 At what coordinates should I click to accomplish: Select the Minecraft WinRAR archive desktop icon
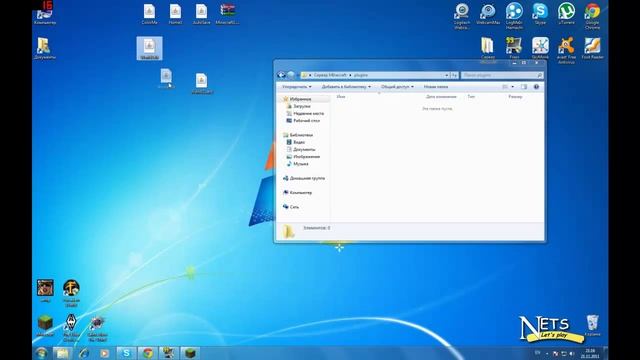tap(227, 14)
